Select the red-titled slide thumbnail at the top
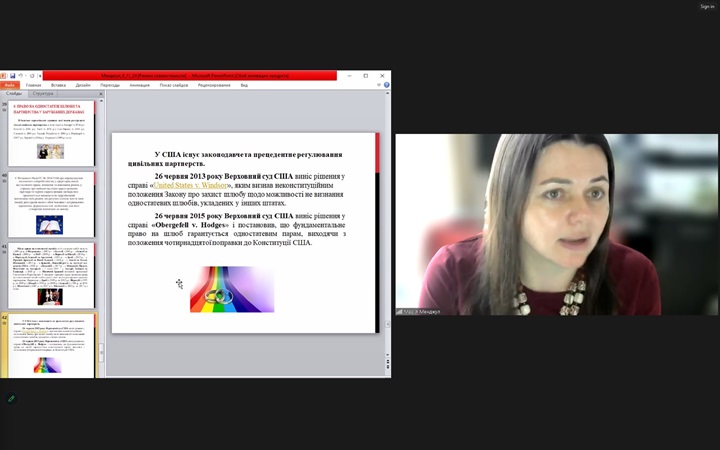 point(51,132)
